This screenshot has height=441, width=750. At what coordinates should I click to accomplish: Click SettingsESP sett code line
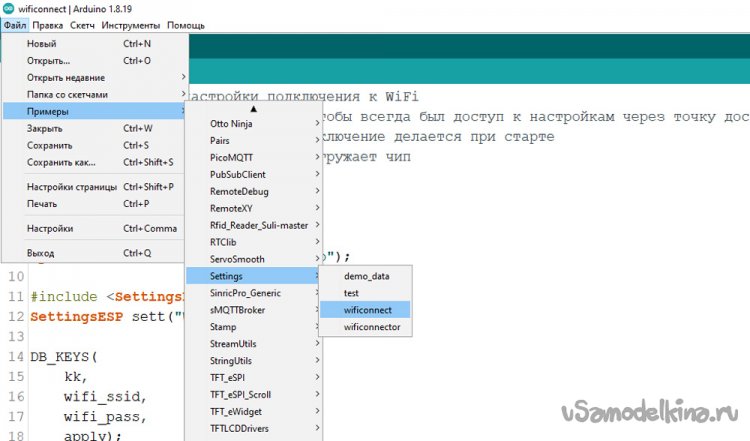[x=107, y=317]
